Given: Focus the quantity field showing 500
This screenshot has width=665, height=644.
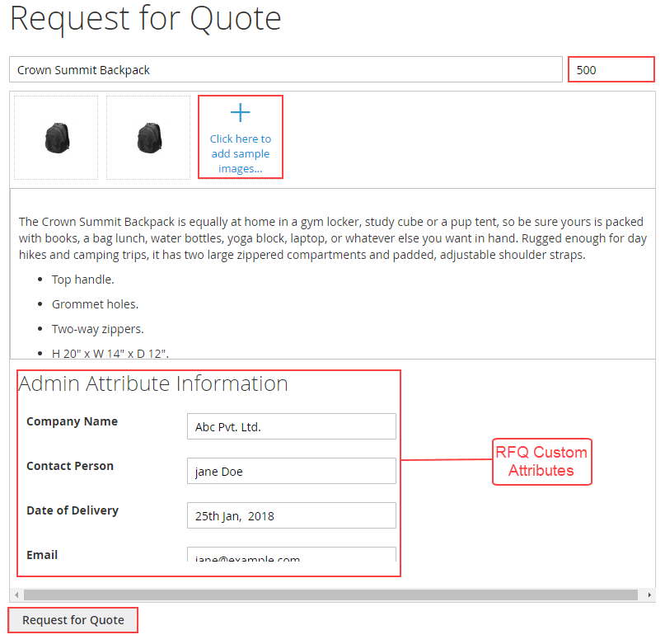Looking at the screenshot, I should click(x=611, y=70).
